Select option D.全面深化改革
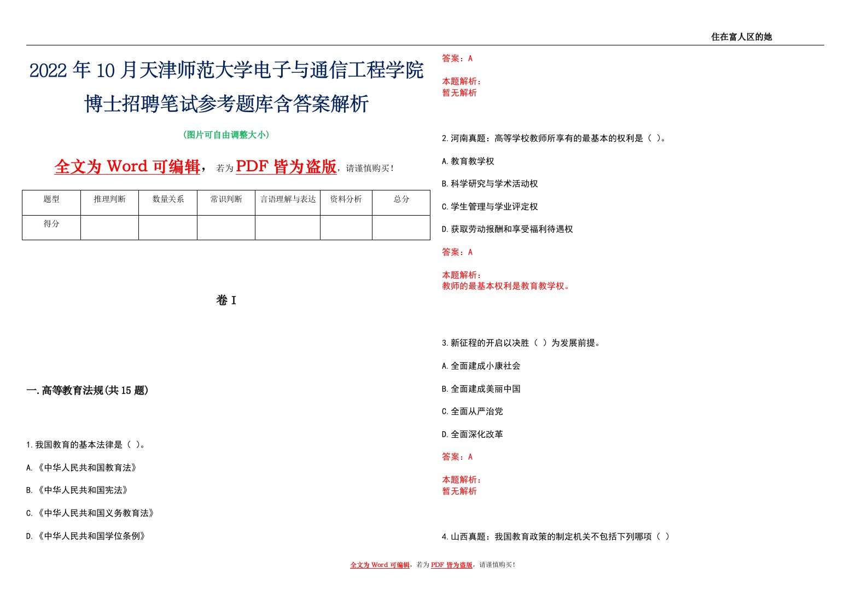Image resolution: width=868 pixels, height=614 pixels. coord(473,434)
